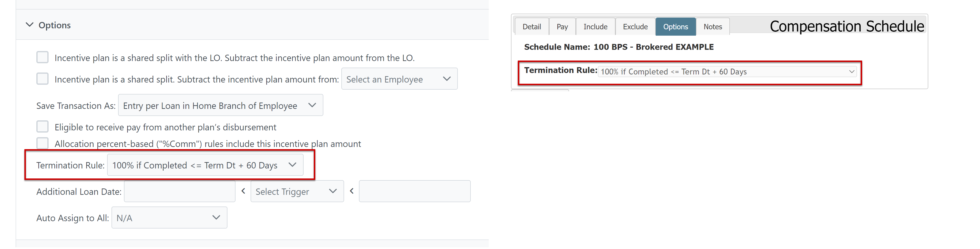980x249 pixels.
Task: Switch to the Pay tab
Action: 562,27
